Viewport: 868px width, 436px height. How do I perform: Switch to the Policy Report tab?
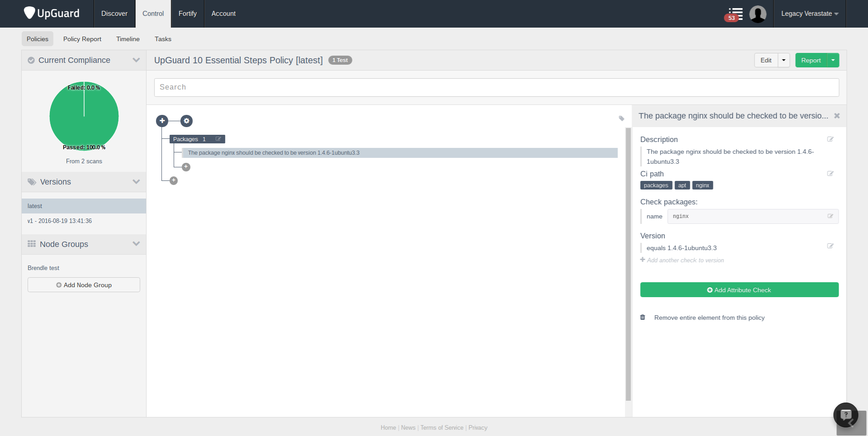pos(82,39)
